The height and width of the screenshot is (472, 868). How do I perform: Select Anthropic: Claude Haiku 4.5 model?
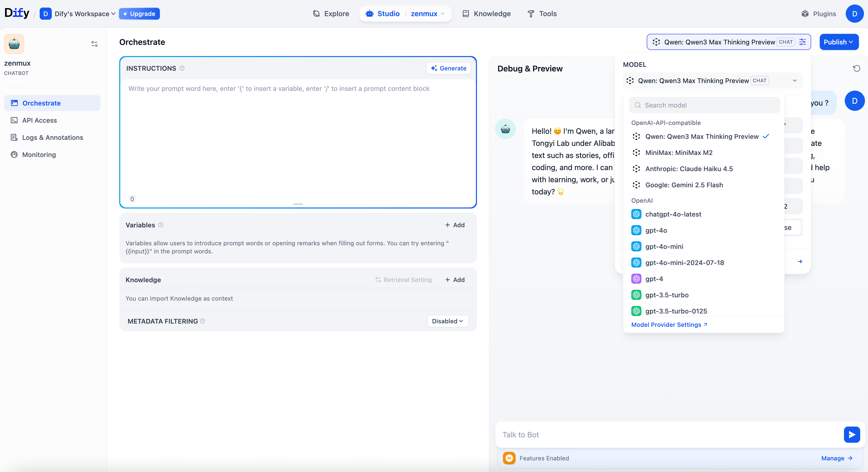pyautogui.click(x=689, y=169)
